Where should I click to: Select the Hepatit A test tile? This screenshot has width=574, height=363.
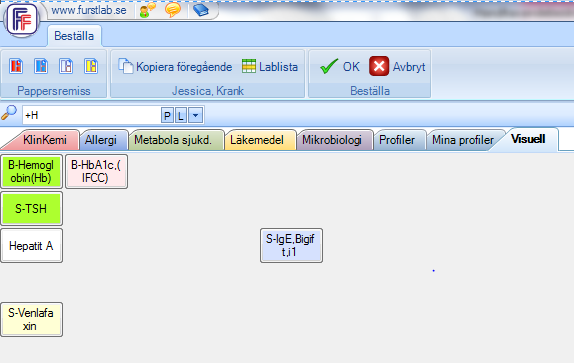tap(31, 246)
